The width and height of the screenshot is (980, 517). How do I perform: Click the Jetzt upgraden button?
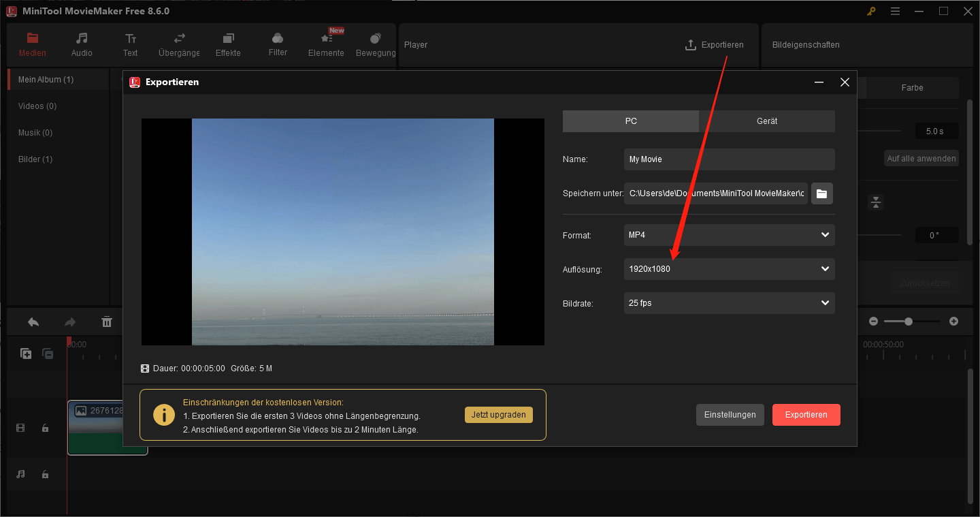(x=499, y=415)
